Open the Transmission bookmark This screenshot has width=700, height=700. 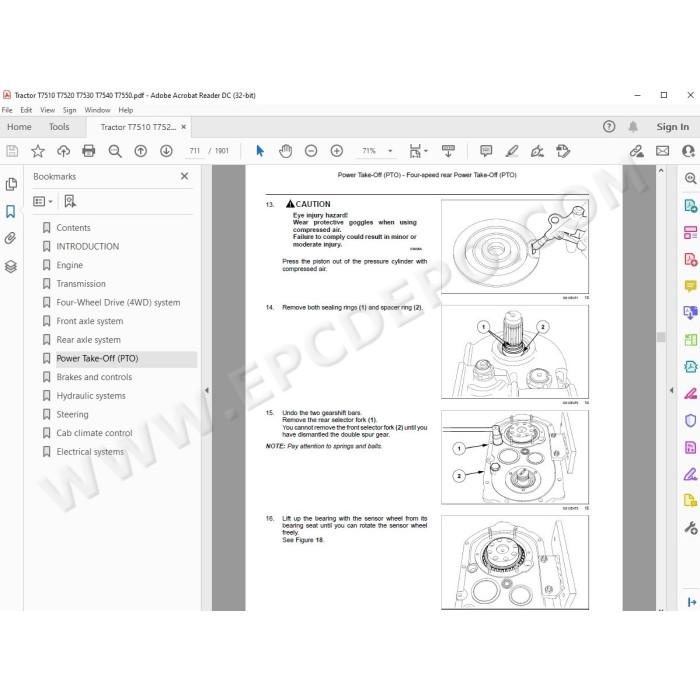(81, 284)
